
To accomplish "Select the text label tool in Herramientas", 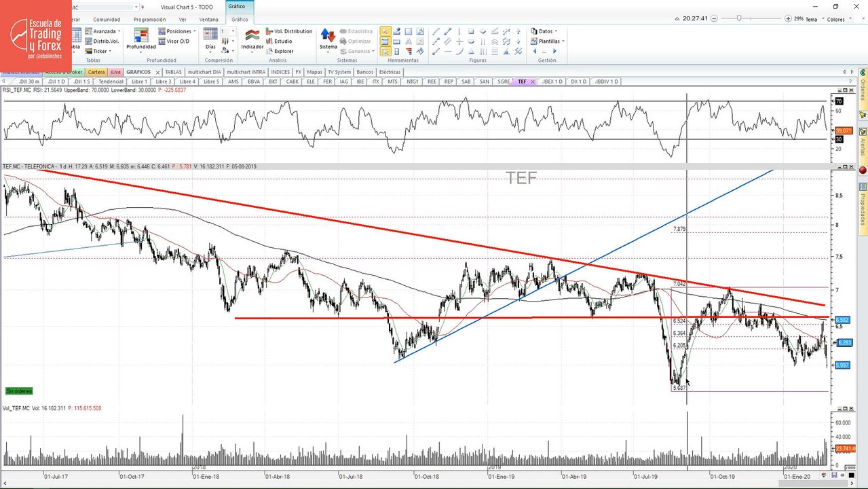I will tap(409, 41).
